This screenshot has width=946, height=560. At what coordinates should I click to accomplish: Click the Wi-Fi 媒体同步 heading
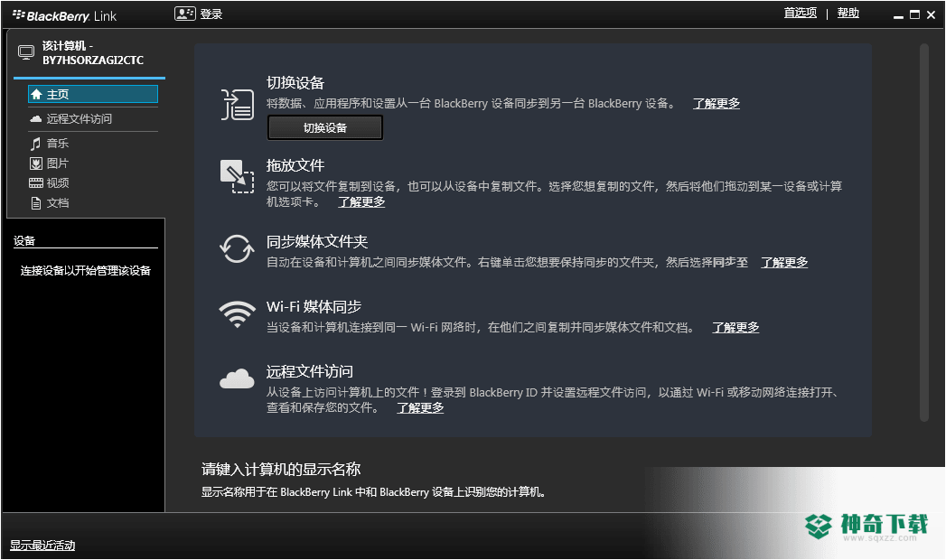(314, 307)
